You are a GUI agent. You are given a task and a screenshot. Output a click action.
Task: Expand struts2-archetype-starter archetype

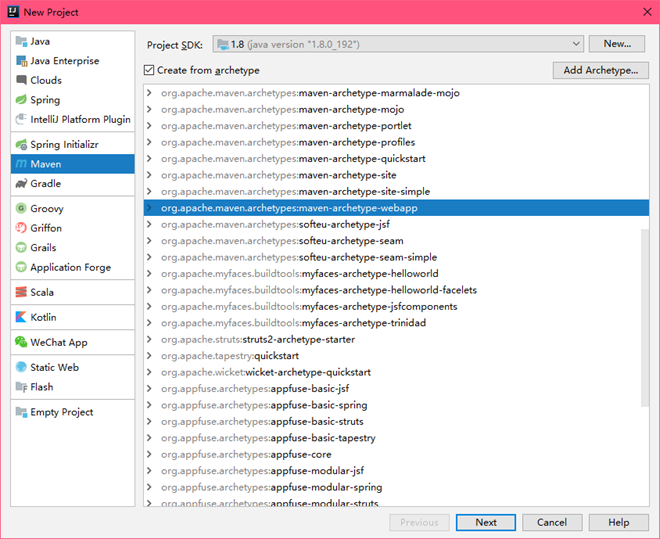149,339
